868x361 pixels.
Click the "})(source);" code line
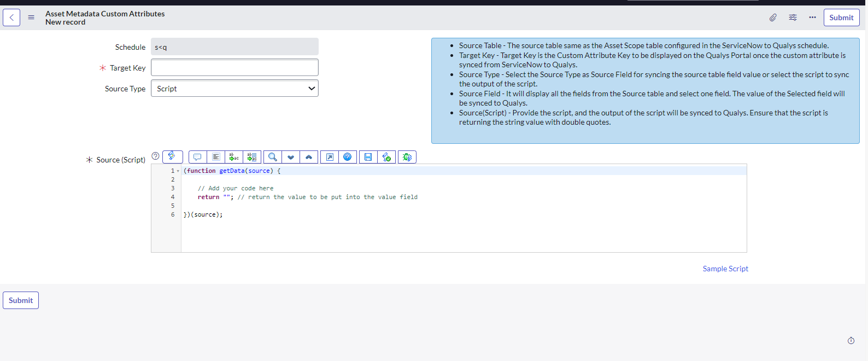(203, 214)
